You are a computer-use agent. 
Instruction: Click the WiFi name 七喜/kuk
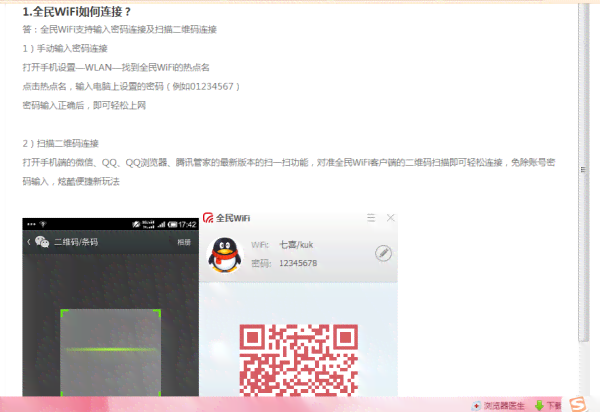pyautogui.click(x=296, y=244)
